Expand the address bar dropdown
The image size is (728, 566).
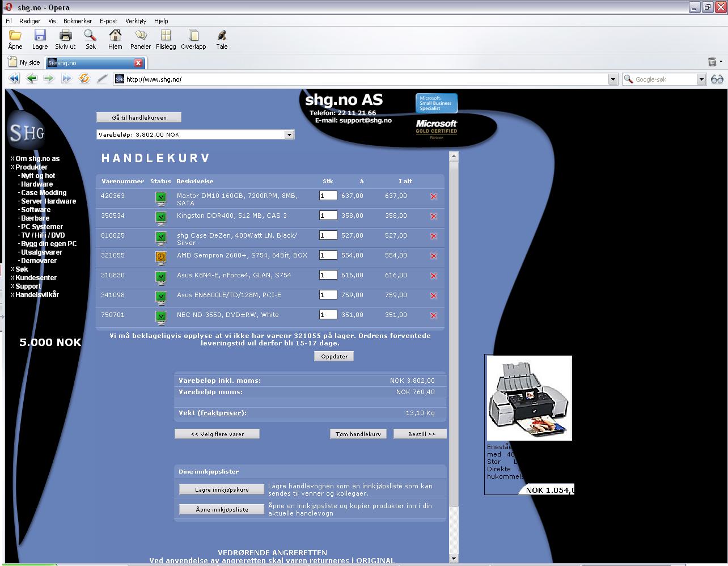[x=613, y=79]
